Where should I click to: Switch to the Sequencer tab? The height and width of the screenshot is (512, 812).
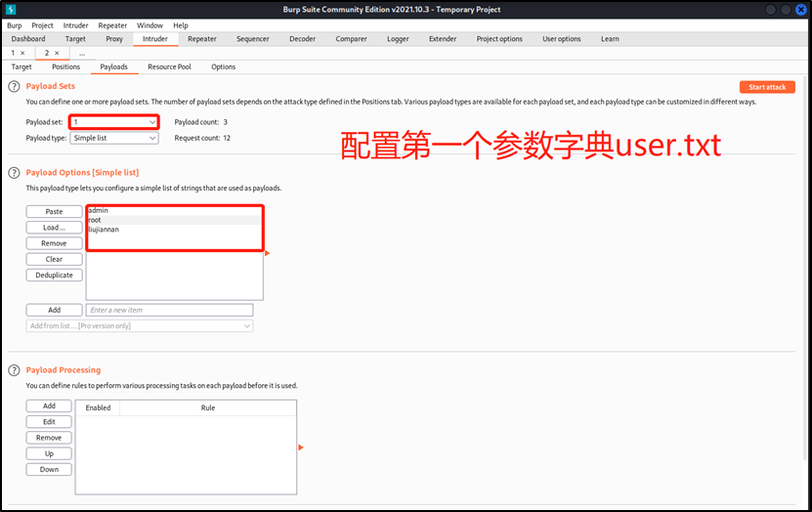coord(253,39)
